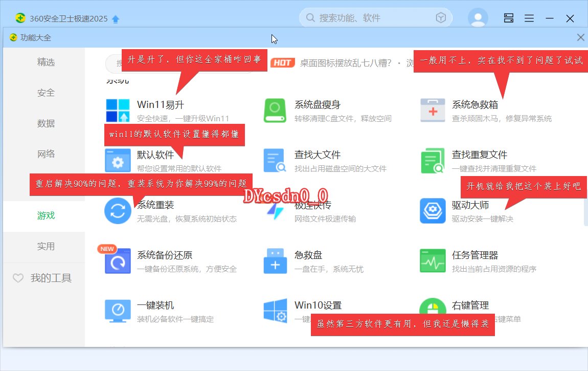588x371 pixels.
Task: Click the 极速快传 lightning icon
Action: [275, 212]
